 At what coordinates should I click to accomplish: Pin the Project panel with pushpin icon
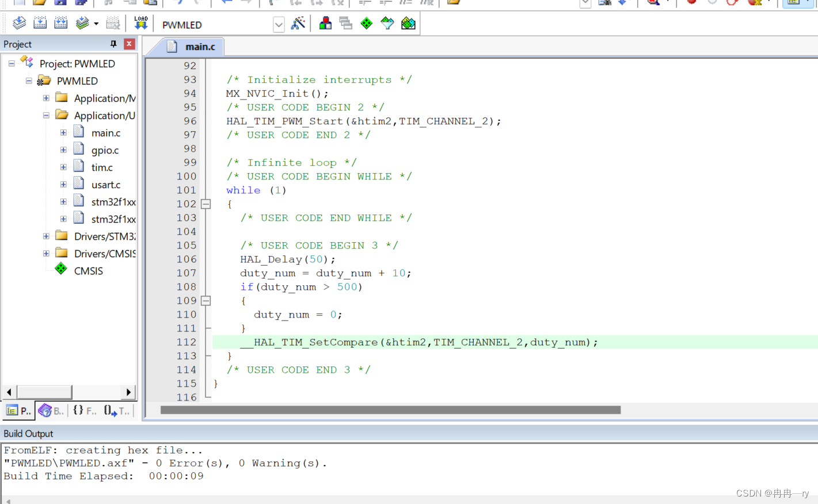(x=113, y=44)
